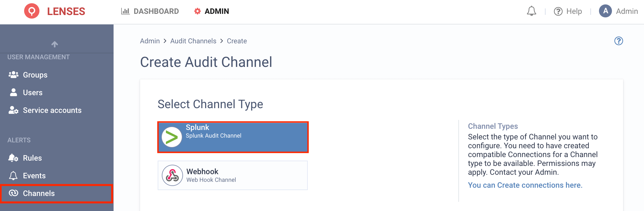Click the Create breadcrumb

237,41
